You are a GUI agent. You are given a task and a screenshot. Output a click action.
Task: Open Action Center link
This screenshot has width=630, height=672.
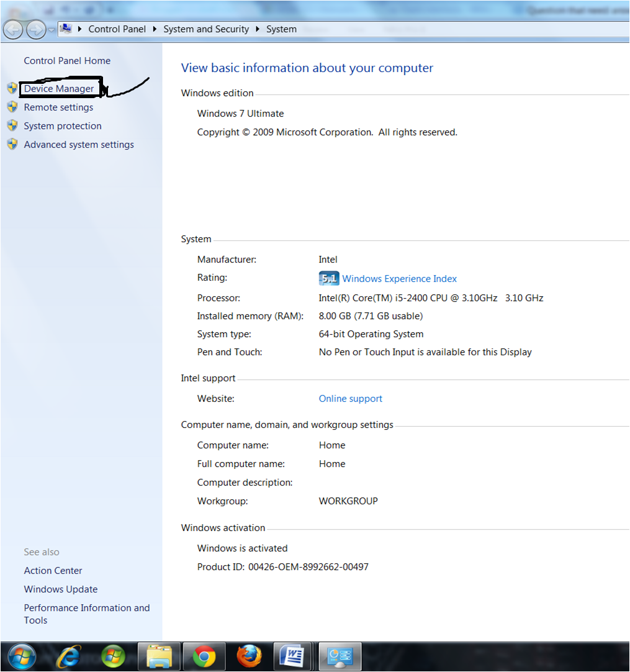(x=53, y=571)
